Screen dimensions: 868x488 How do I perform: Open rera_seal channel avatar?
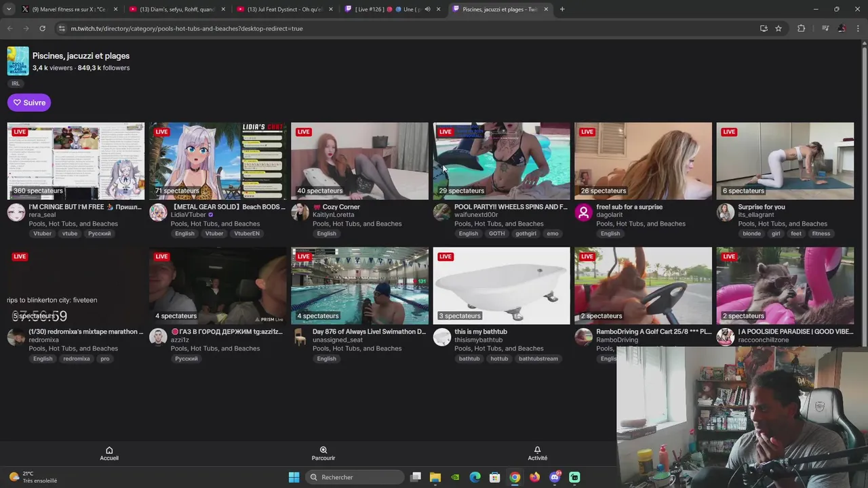coord(16,212)
